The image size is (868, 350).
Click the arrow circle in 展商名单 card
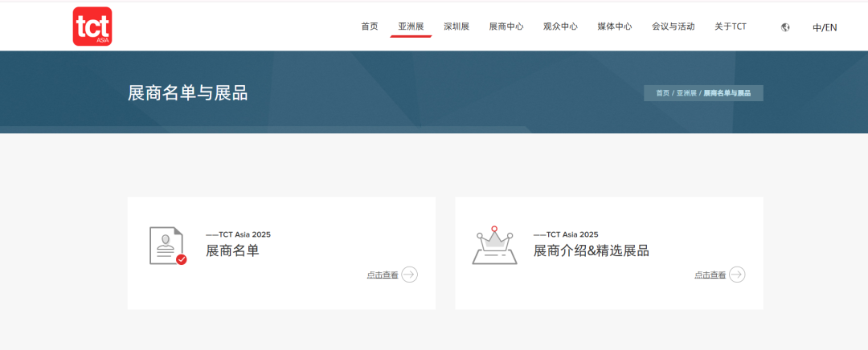click(x=410, y=275)
